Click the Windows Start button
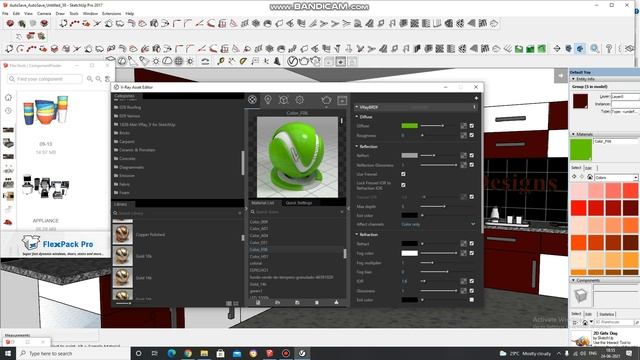 coord(7,353)
